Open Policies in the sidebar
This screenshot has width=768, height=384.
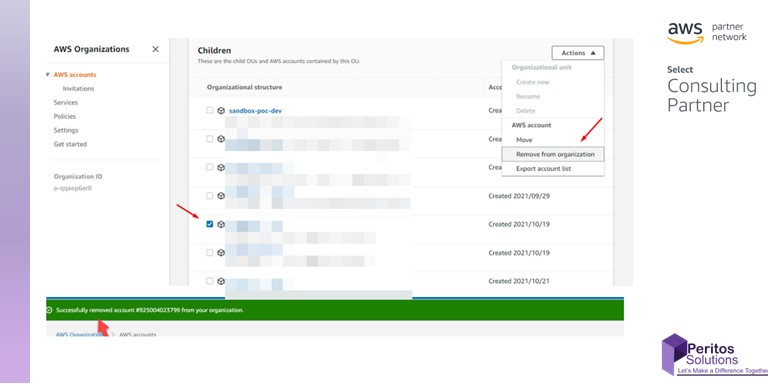point(65,116)
